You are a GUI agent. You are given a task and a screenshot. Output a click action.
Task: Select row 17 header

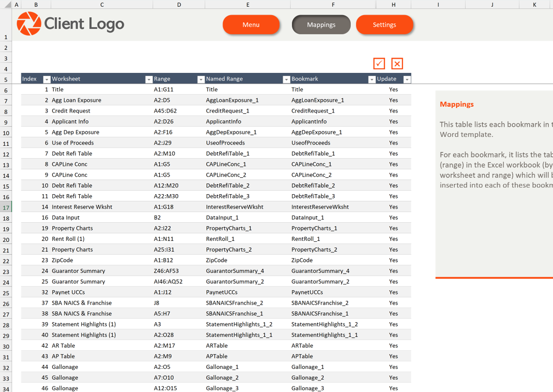point(6,207)
